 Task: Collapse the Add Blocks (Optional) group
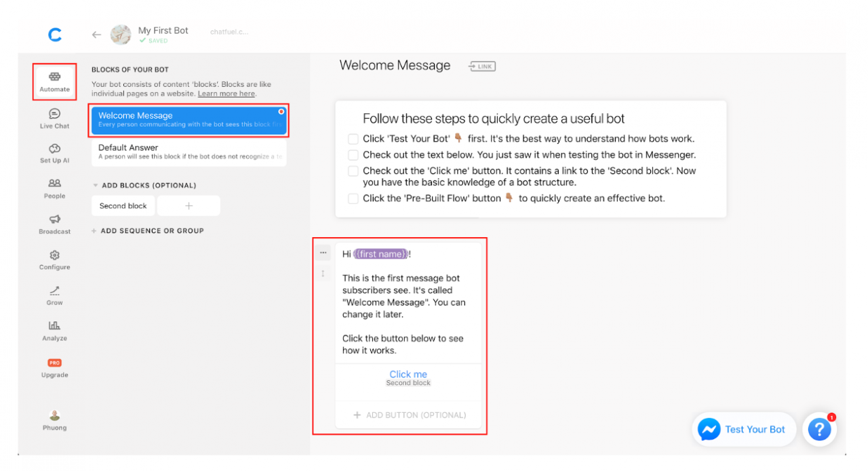pos(96,186)
